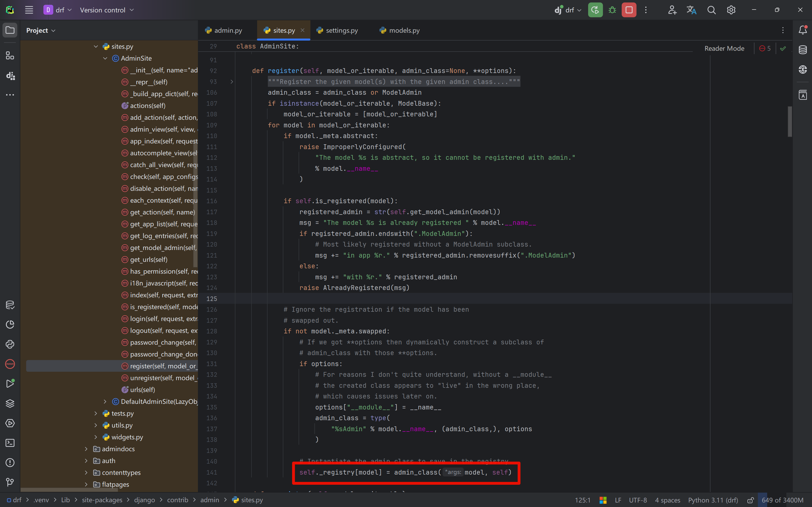Toggle read-only lock icon in status bar
This screenshot has height=507, width=812.
click(751, 500)
